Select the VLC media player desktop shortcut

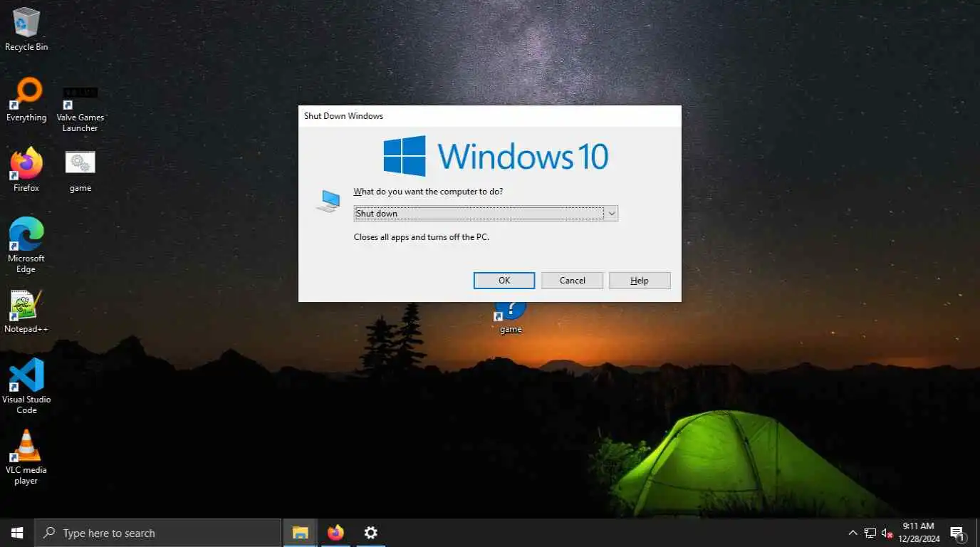(26, 457)
